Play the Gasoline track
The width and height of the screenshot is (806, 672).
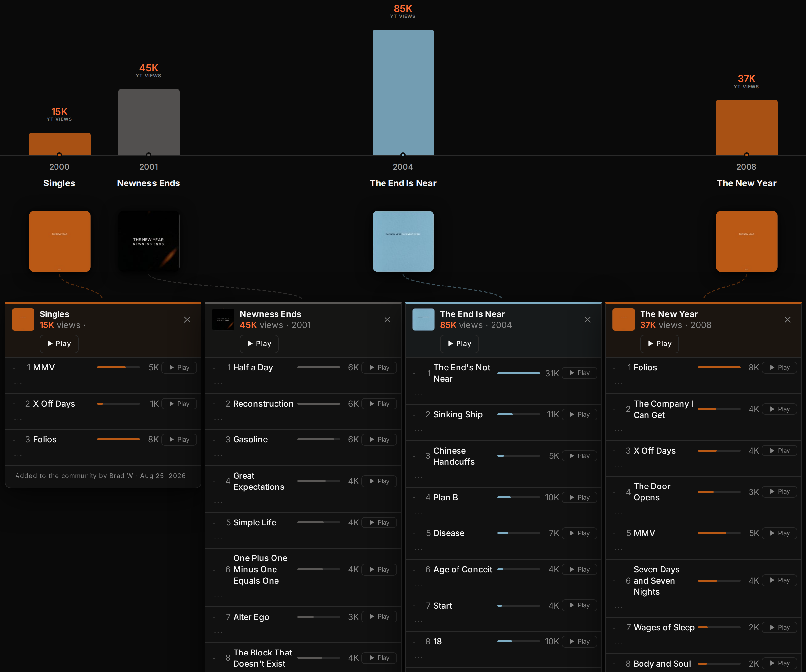pyautogui.click(x=379, y=440)
